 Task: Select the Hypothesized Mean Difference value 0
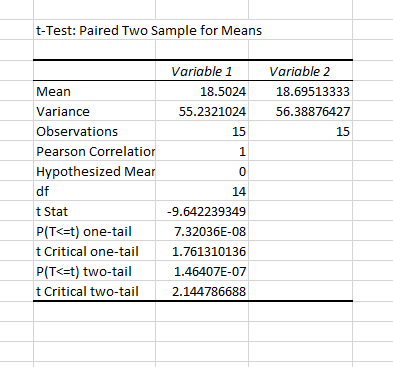[202, 171]
